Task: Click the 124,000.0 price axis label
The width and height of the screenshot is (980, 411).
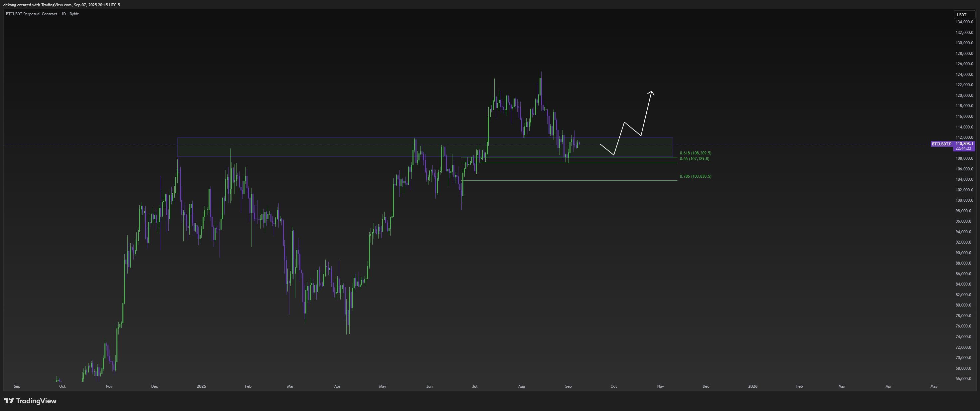Action: [964, 75]
